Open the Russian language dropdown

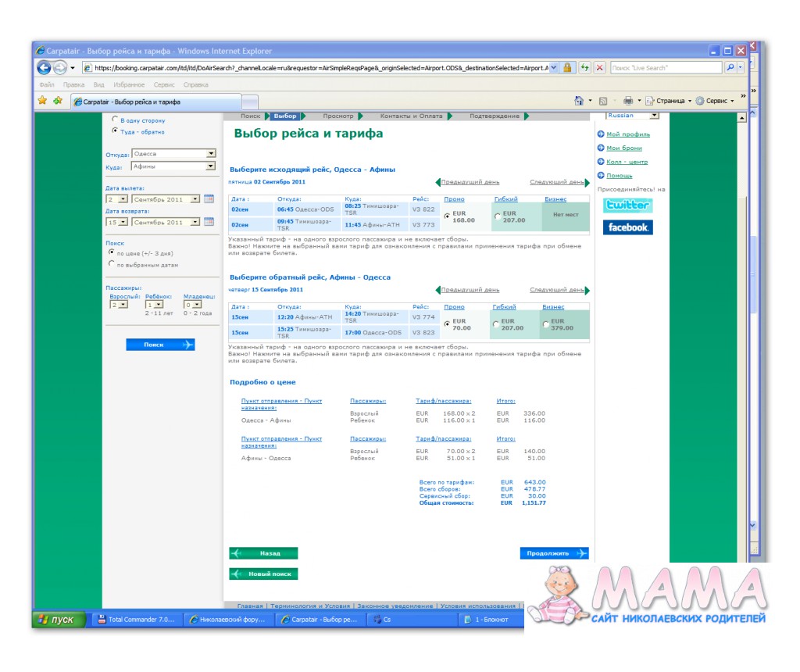(x=654, y=116)
